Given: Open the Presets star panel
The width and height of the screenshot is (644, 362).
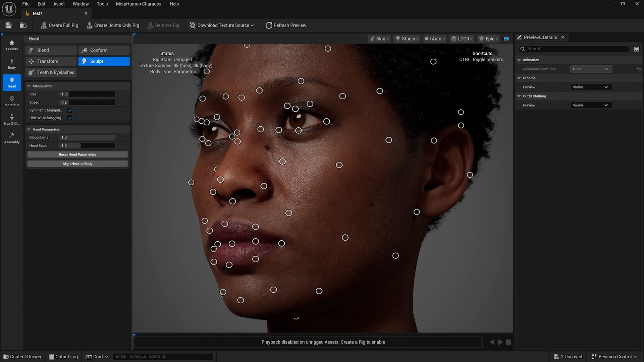Looking at the screenshot, I should coord(12,45).
